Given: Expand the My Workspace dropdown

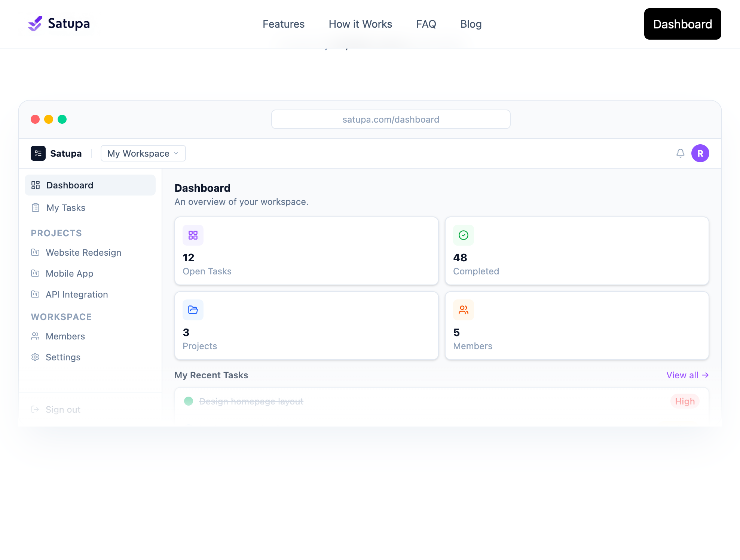Looking at the screenshot, I should tap(143, 153).
